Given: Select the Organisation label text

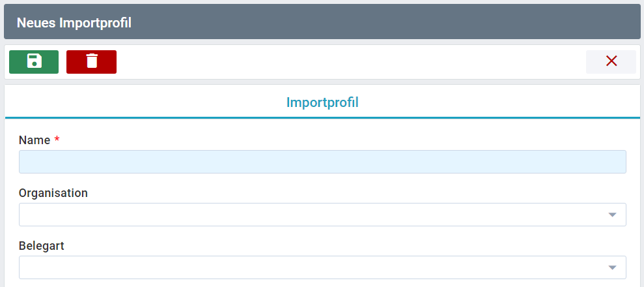Looking at the screenshot, I should click(x=53, y=193).
